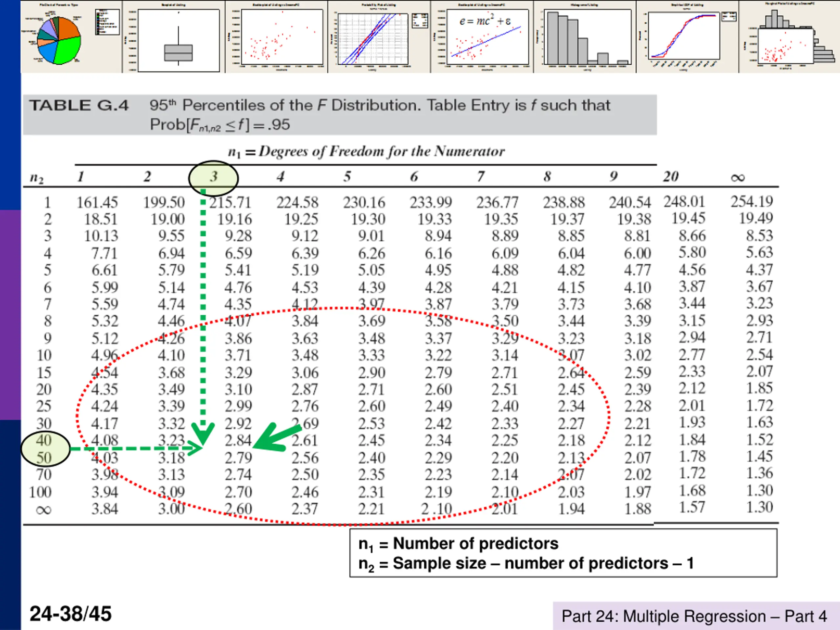This screenshot has height=630, width=840.
Task: Click the infinity row label
Action: 43,510
